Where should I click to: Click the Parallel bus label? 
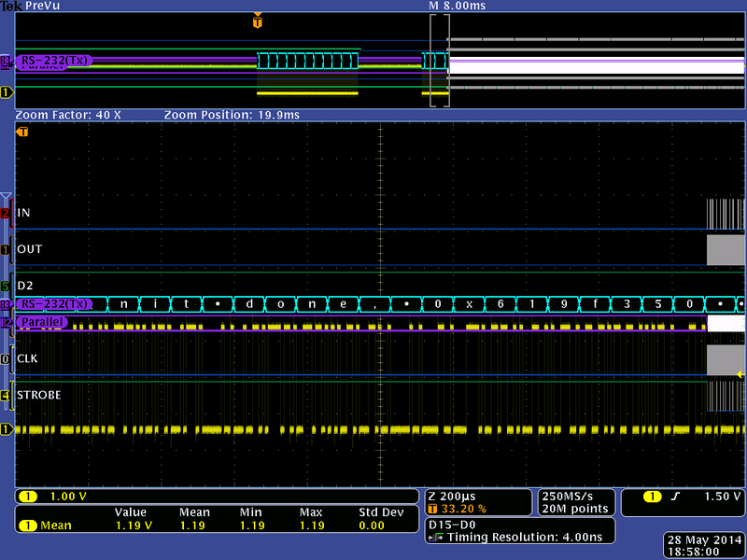click(x=42, y=322)
